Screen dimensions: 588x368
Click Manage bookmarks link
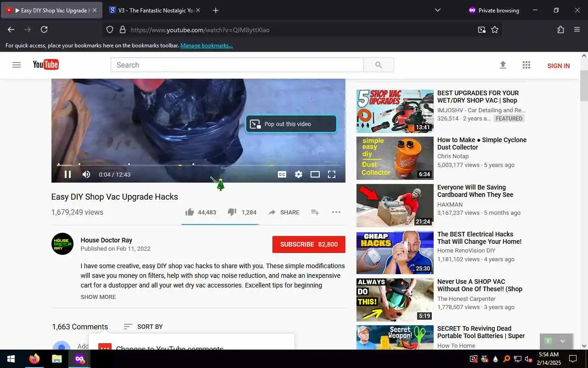coord(206,46)
